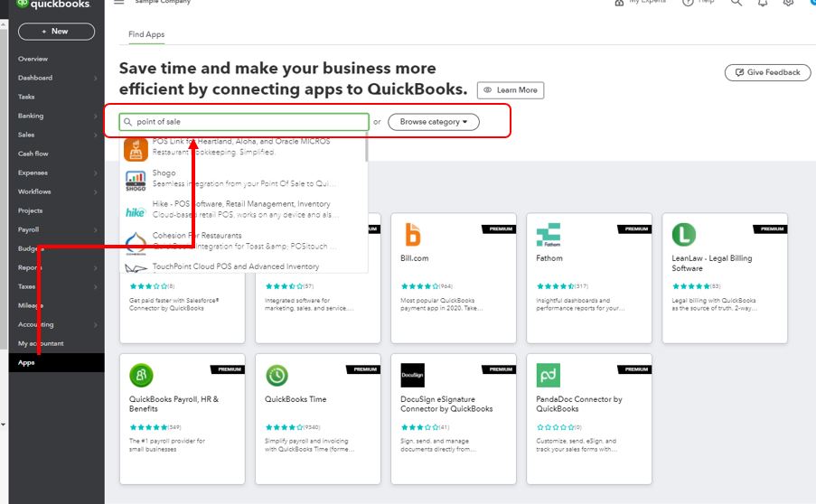Click the QuickBooks logo
816x504 pixels.
pos(52,5)
